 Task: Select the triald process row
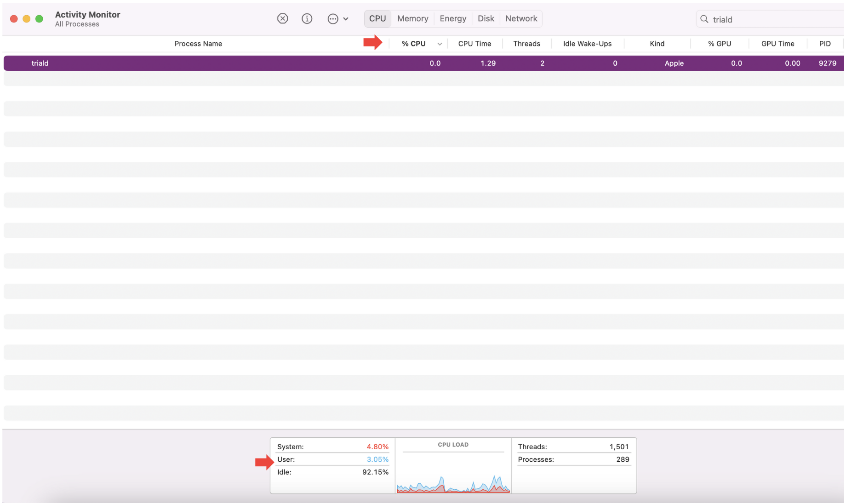[184, 63]
